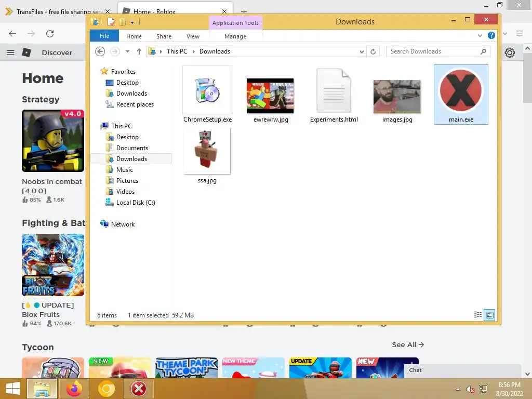Open the Home ribbon tab in Explorer
The height and width of the screenshot is (399, 532).
point(134,36)
